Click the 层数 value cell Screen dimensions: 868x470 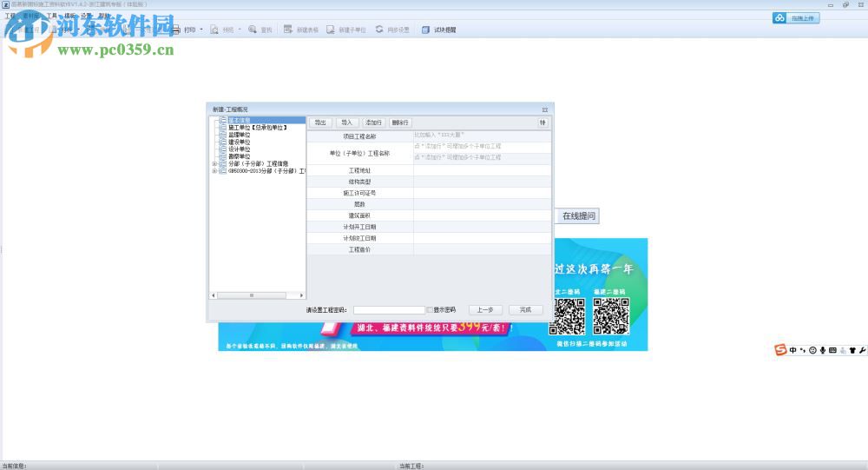pos(482,204)
